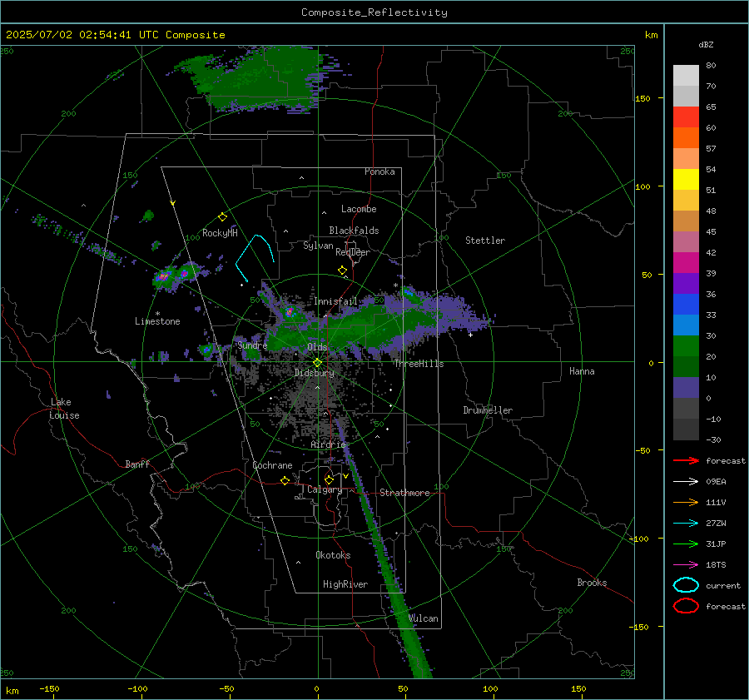
Task: Click the Ponoka city label
Action: tap(379, 171)
